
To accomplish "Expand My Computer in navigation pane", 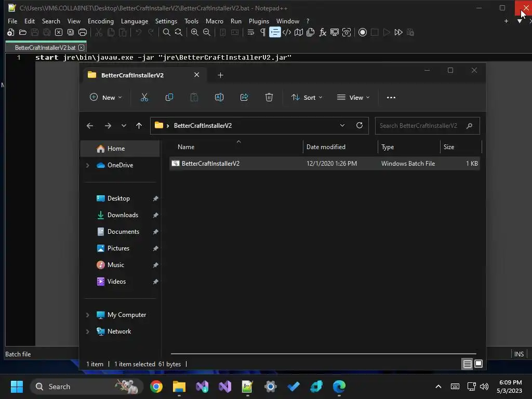I will tap(87, 315).
